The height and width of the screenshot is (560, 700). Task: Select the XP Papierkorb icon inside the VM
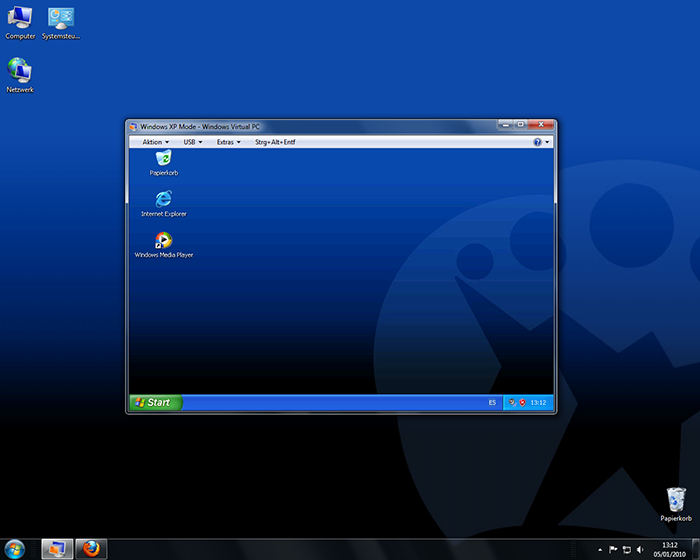tap(163, 159)
